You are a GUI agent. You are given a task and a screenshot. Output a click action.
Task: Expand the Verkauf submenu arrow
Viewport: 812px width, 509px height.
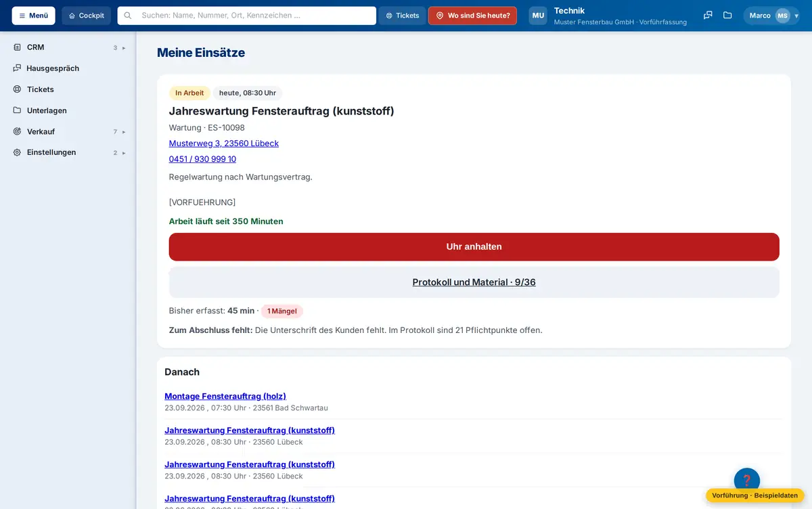pos(124,131)
